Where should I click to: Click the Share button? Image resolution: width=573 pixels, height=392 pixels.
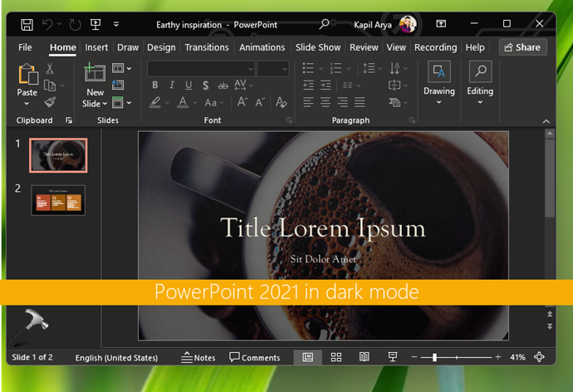(x=522, y=47)
